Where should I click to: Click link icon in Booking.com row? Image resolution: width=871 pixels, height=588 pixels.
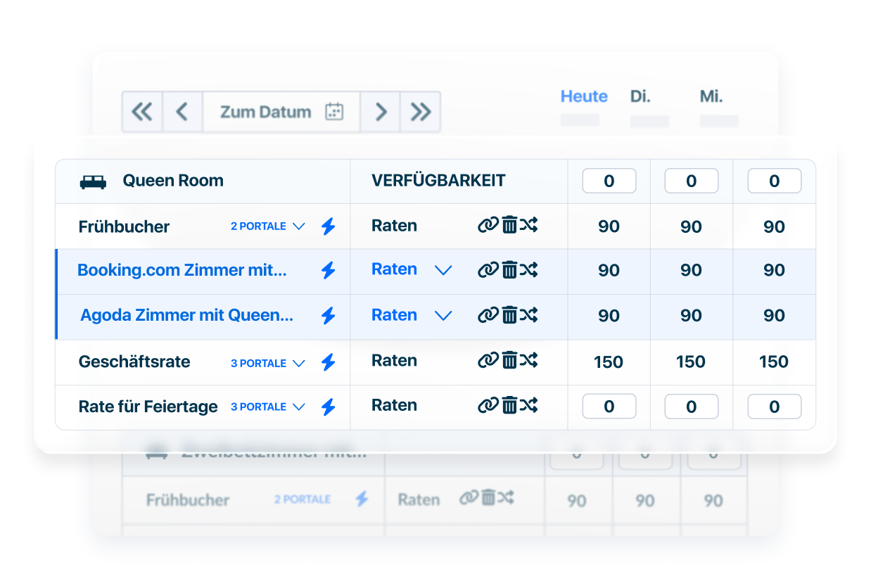pyautogui.click(x=488, y=270)
